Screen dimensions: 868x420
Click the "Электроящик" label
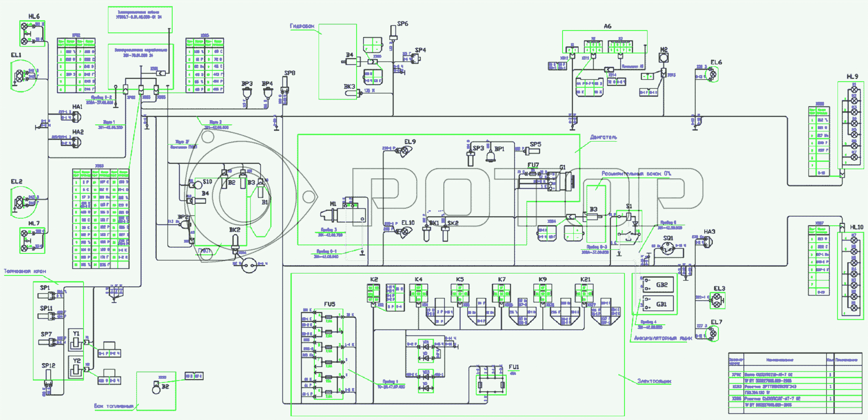tap(654, 381)
